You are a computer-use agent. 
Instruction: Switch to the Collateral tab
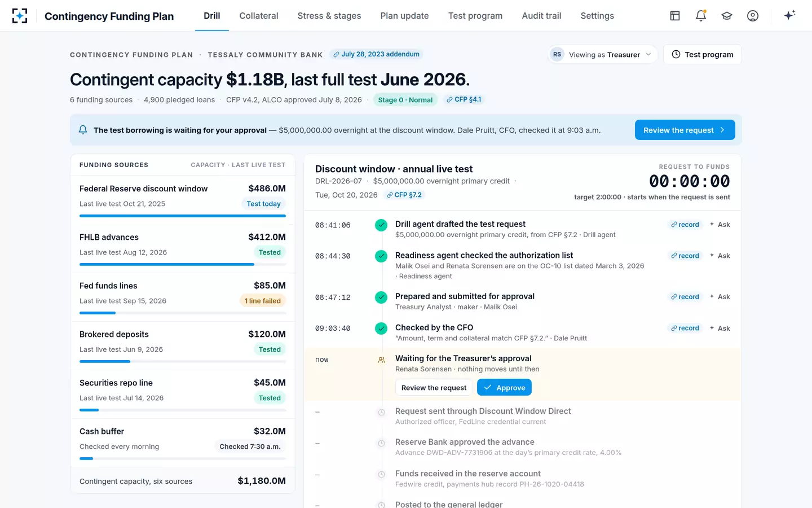[259, 16]
